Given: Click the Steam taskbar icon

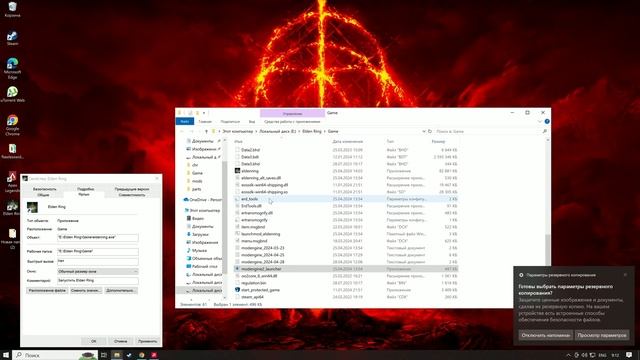Looking at the screenshot, I should pyautogui.click(x=129, y=355).
